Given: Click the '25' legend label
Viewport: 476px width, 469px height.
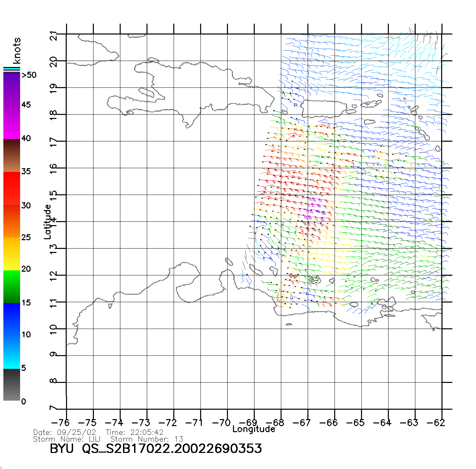Looking at the screenshot, I should pyautogui.click(x=26, y=238).
